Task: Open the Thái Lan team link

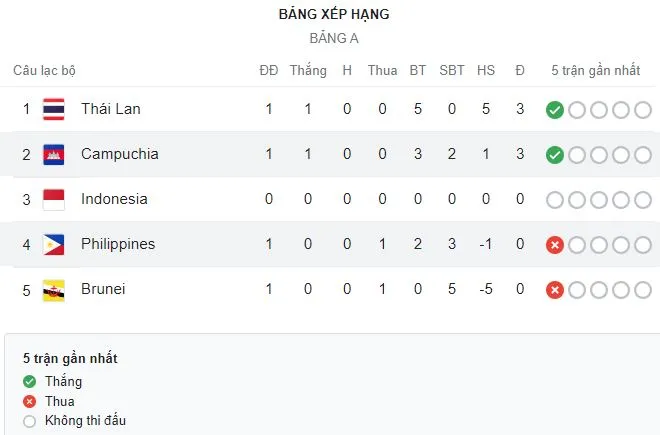Action: pos(111,109)
